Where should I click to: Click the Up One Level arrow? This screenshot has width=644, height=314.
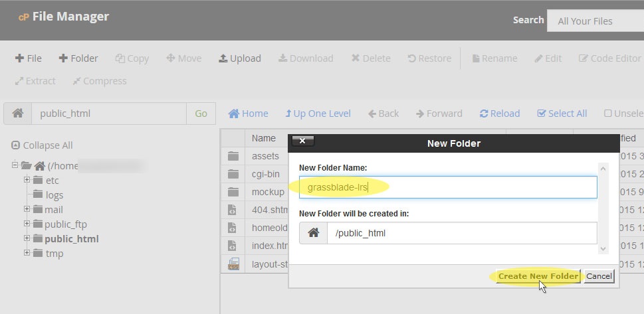[x=288, y=114]
